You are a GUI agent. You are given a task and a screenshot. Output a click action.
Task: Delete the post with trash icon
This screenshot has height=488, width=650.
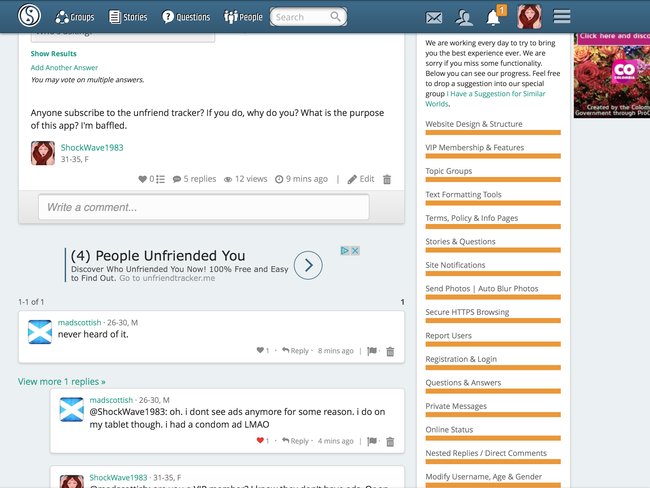click(387, 179)
